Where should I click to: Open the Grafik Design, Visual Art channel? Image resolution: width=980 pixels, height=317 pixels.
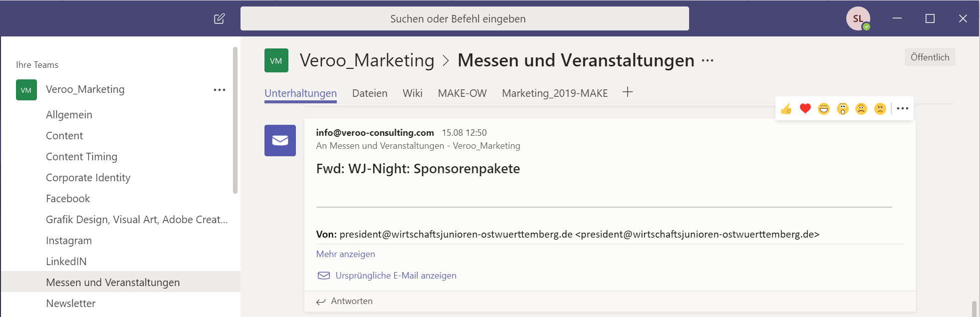tap(137, 220)
